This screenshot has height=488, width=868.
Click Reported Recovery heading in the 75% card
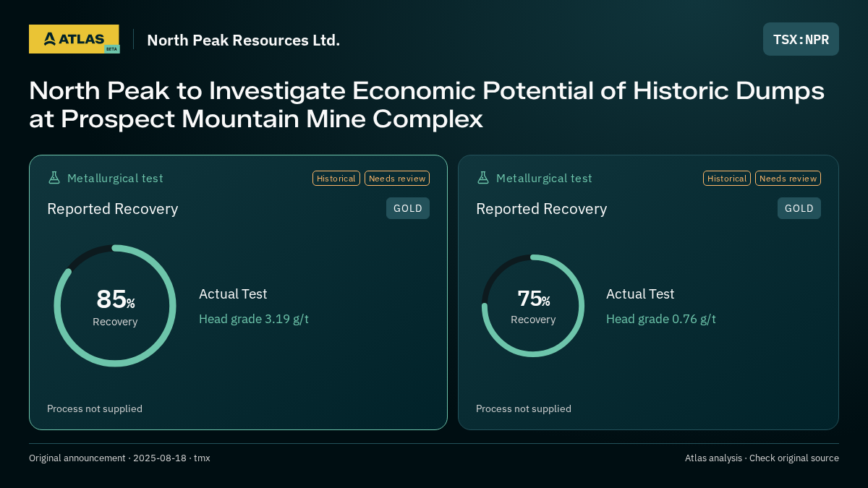(x=541, y=209)
